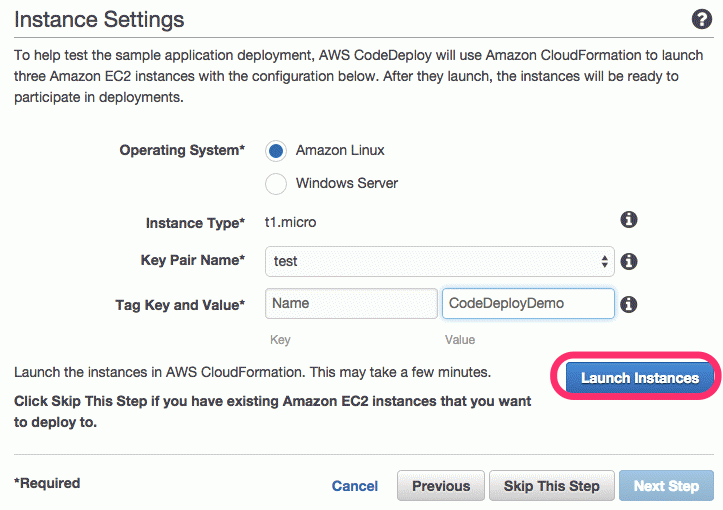Click the t1.micro instance type text
This screenshot has height=510, width=723.
(290, 222)
